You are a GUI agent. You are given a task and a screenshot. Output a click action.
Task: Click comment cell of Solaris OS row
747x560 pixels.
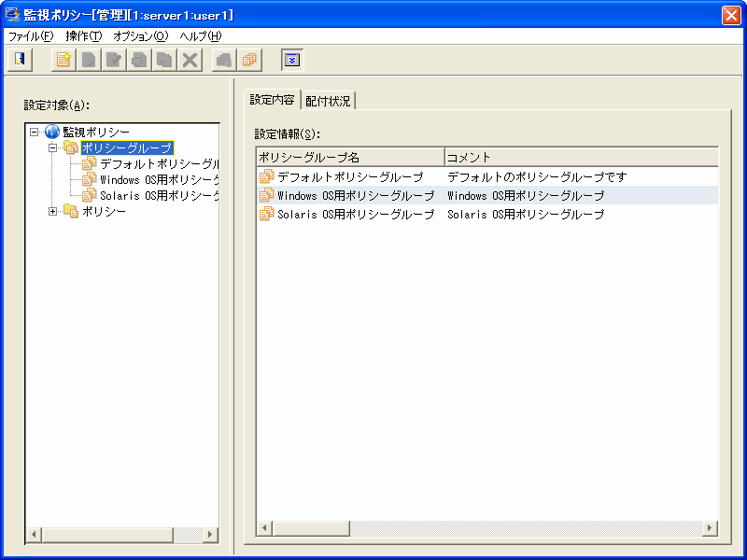pos(526,214)
